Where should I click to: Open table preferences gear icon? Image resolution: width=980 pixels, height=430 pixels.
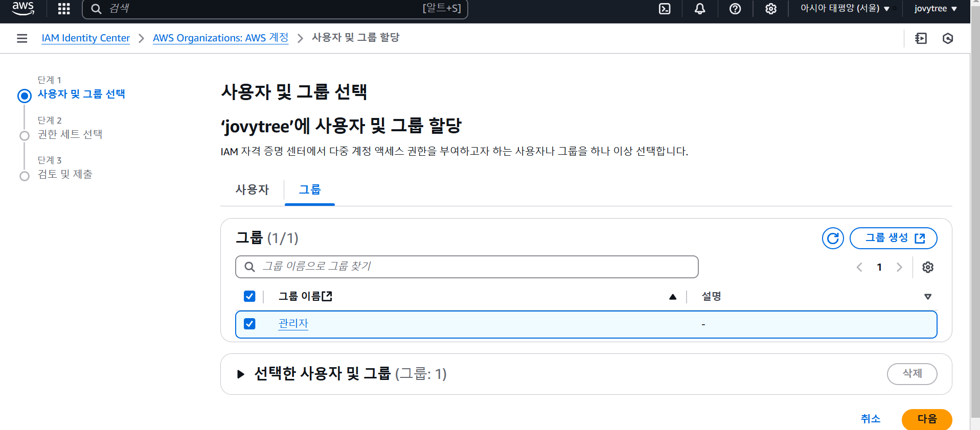coord(928,267)
